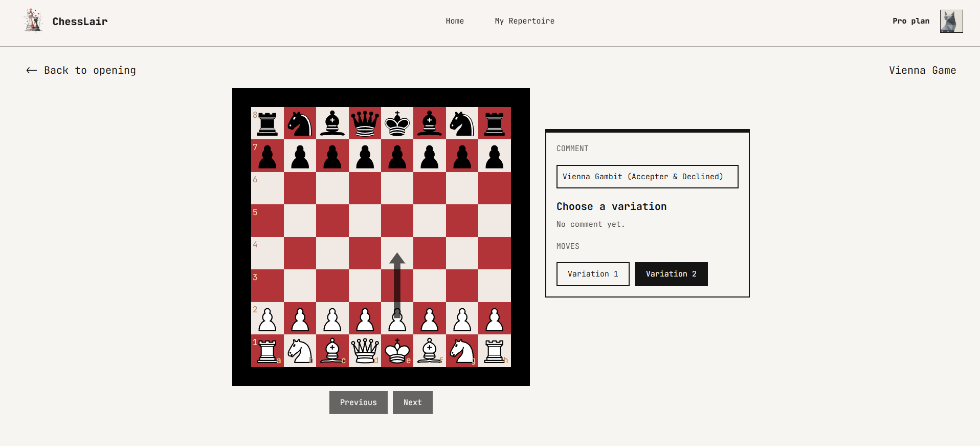
Task: Select the white bishop on f1
Action: (430, 351)
